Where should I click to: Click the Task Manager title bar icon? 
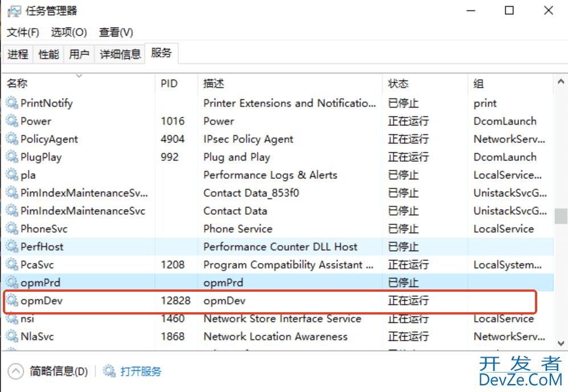pyautogui.click(x=14, y=11)
